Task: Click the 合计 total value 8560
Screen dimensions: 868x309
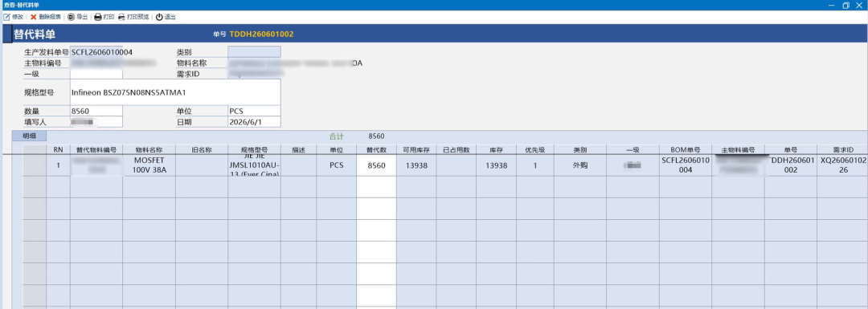Action: coord(376,136)
